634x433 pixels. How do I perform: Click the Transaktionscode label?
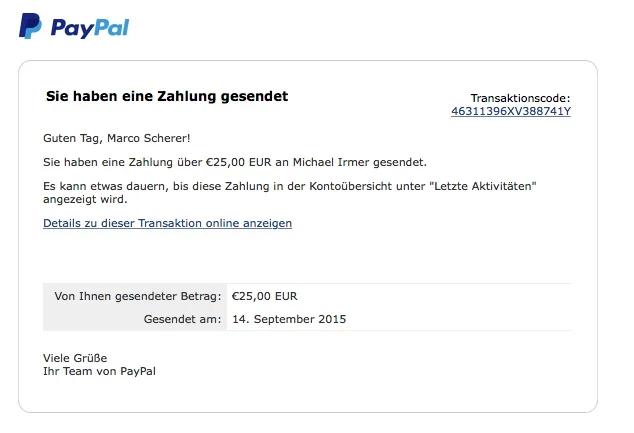[x=520, y=98]
